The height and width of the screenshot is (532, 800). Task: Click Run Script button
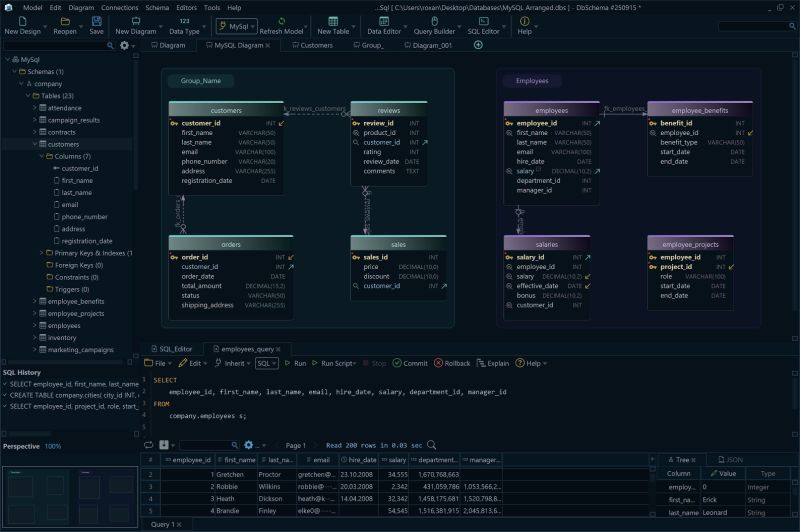point(333,363)
